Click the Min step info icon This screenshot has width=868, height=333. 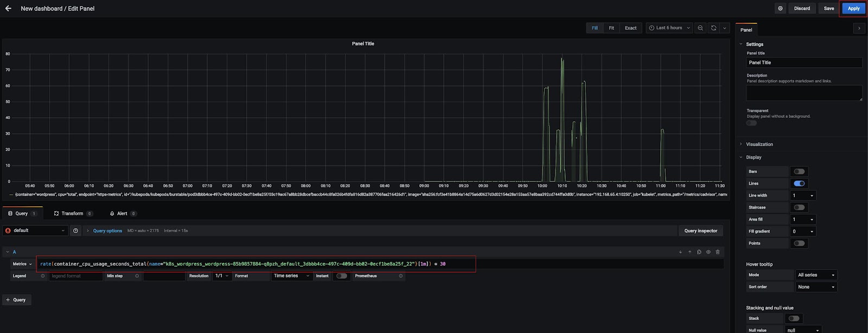pyautogui.click(x=137, y=276)
